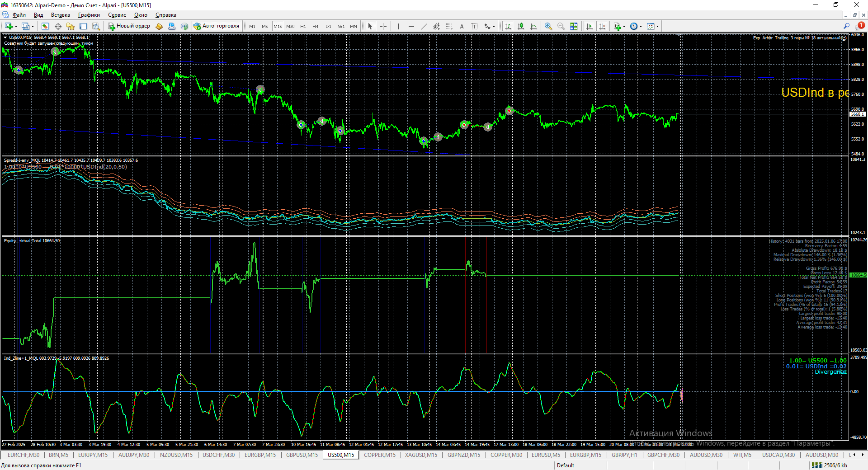This screenshot has height=470, width=868.
Task: Expand the indicators dropdown arrow
Action: [x=624, y=26]
